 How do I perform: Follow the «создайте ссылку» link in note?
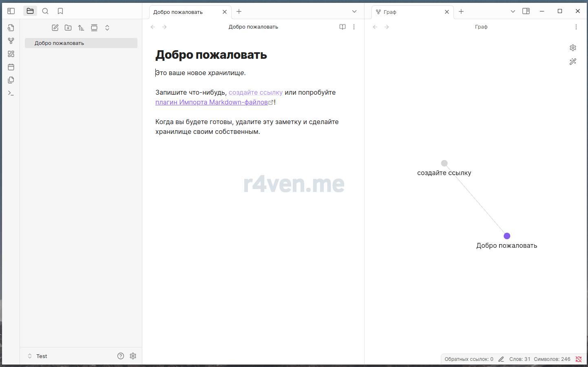255,92
